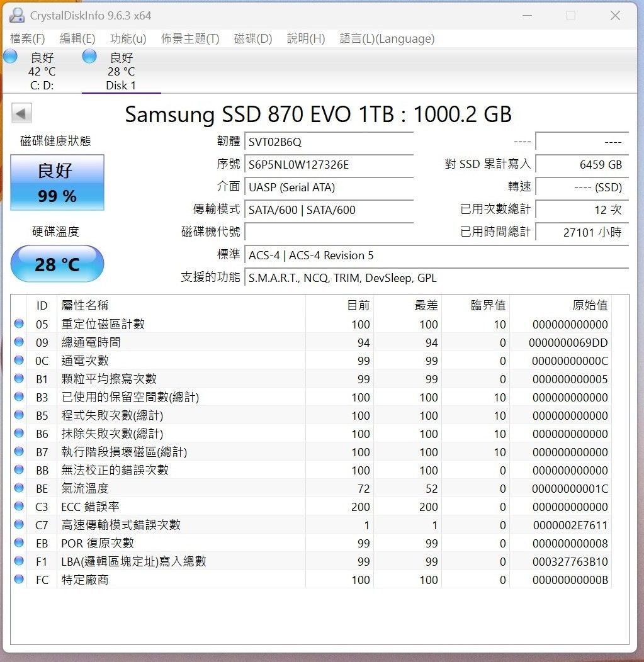The height and width of the screenshot is (662, 644).
Task: Click power on hours value 27101 小時
Action: [582, 232]
